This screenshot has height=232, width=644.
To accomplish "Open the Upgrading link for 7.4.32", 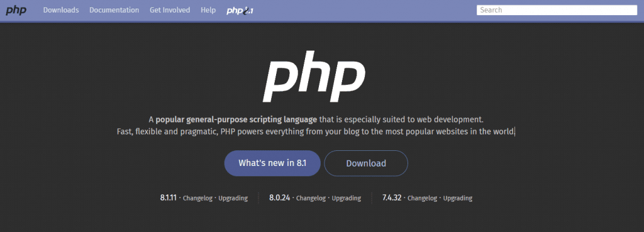I will pos(458,198).
